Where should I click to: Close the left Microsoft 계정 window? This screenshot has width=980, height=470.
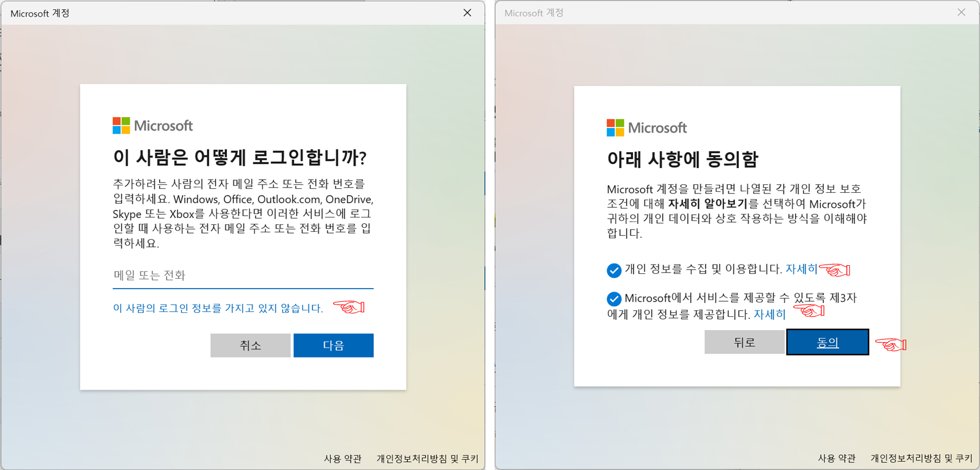click(x=468, y=13)
